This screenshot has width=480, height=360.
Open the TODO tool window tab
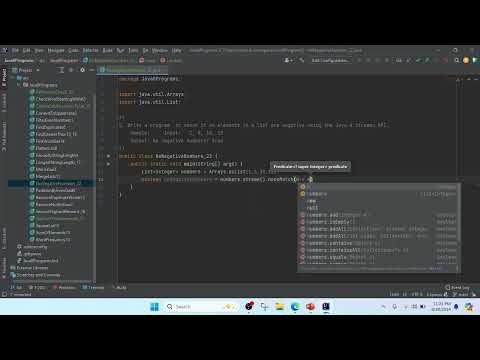pos(37,287)
